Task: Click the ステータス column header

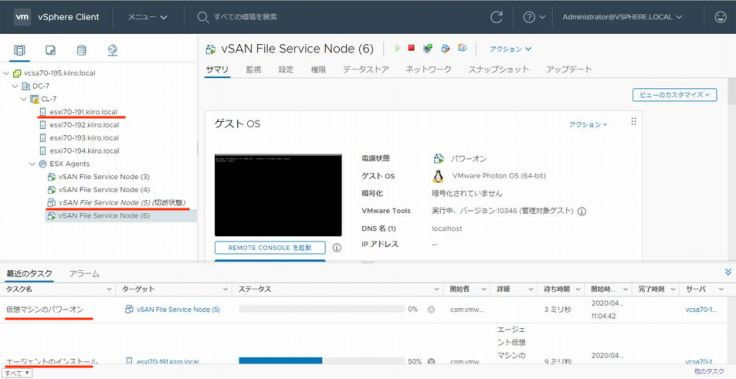Action: coord(254,289)
